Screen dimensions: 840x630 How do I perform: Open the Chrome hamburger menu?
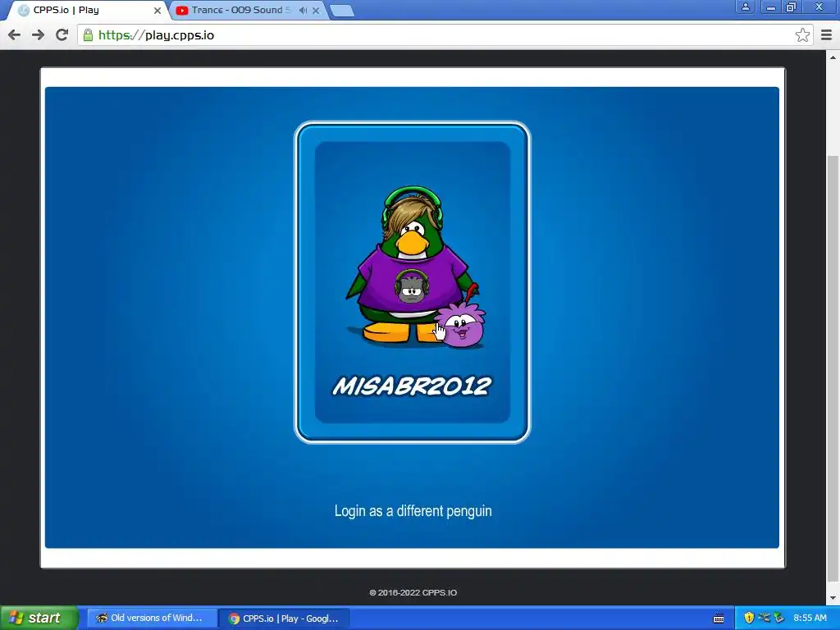pyautogui.click(x=826, y=34)
